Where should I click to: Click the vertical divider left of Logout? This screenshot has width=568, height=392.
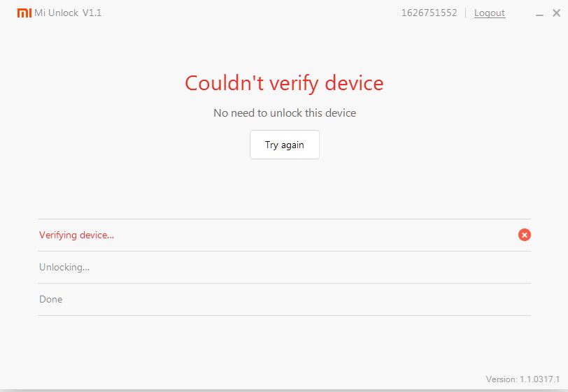click(465, 13)
